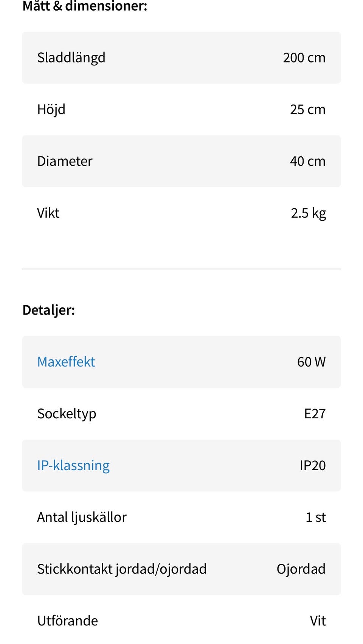Open the IP-klassning info link

(73, 465)
